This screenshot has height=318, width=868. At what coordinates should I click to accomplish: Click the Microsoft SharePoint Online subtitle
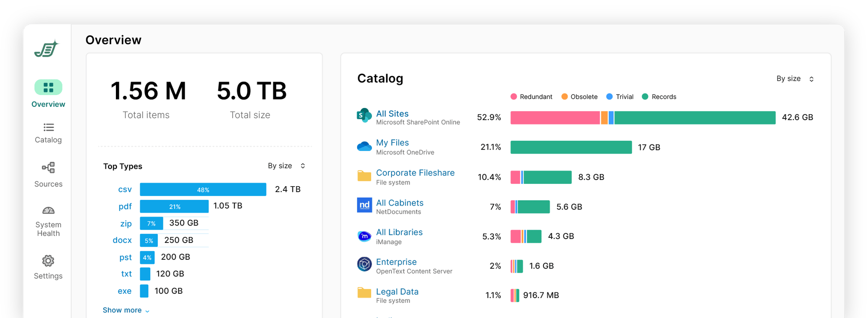pyautogui.click(x=418, y=122)
